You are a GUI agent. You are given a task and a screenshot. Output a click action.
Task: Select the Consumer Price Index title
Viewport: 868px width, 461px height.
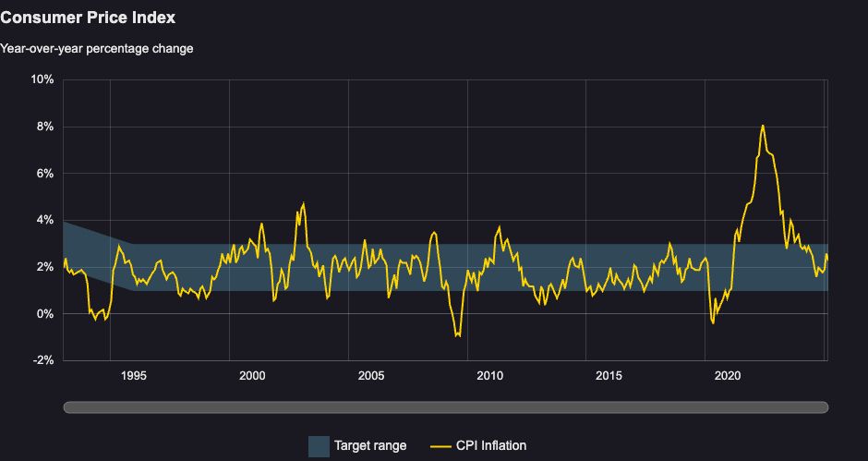click(88, 18)
